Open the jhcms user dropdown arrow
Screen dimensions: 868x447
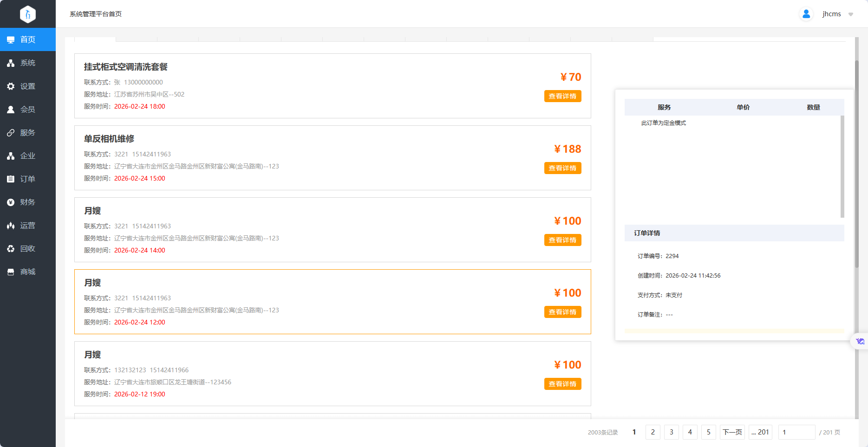851,14
